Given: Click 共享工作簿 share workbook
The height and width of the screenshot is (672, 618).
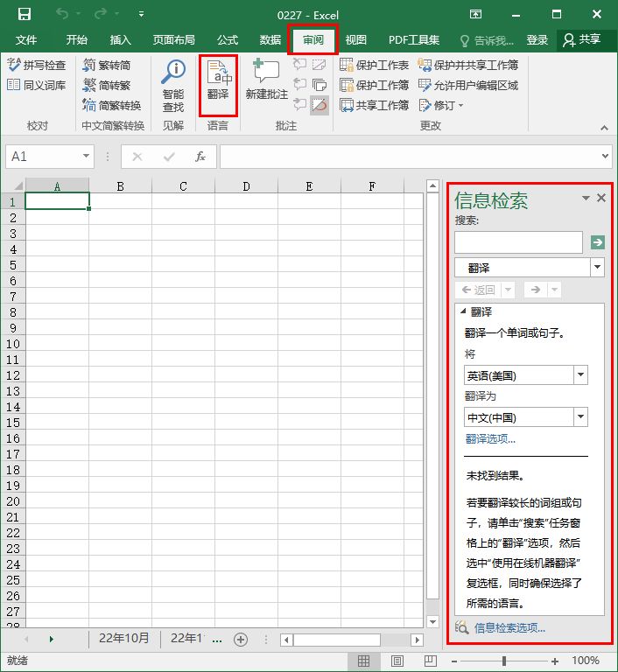Looking at the screenshot, I should [374, 105].
